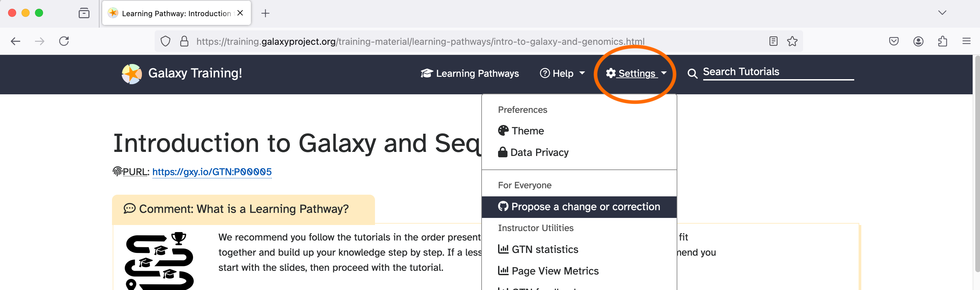Expand the Help dropdown menu
Image resolution: width=980 pixels, height=290 pixels.
(562, 73)
